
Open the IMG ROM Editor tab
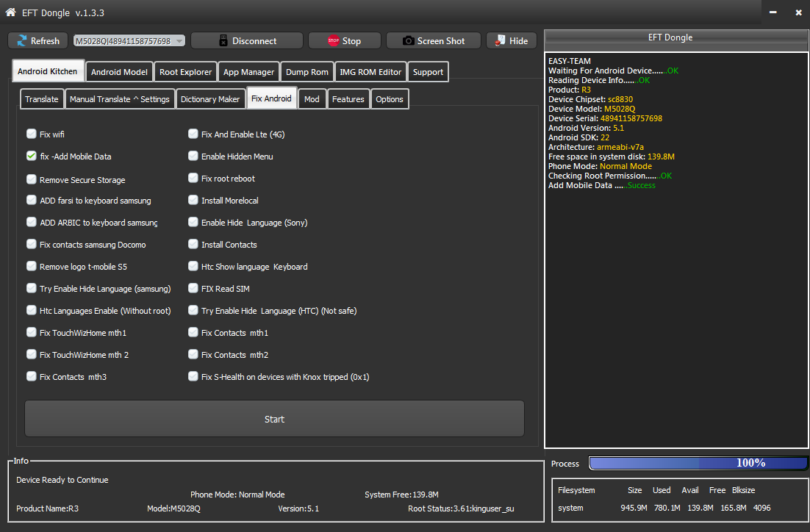point(370,72)
